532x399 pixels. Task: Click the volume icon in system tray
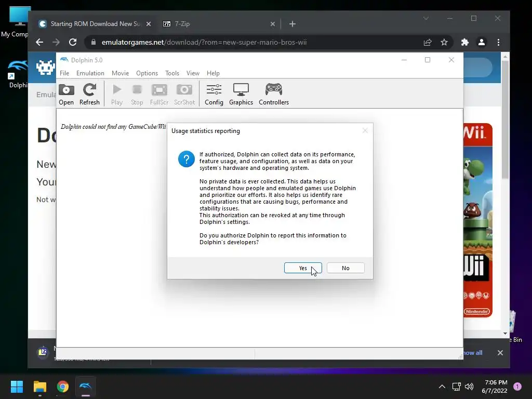[469, 387]
